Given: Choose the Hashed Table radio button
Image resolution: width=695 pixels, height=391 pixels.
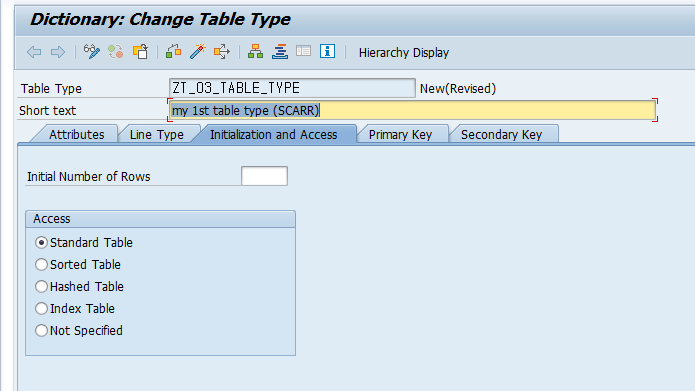Looking at the screenshot, I should coord(41,286).
